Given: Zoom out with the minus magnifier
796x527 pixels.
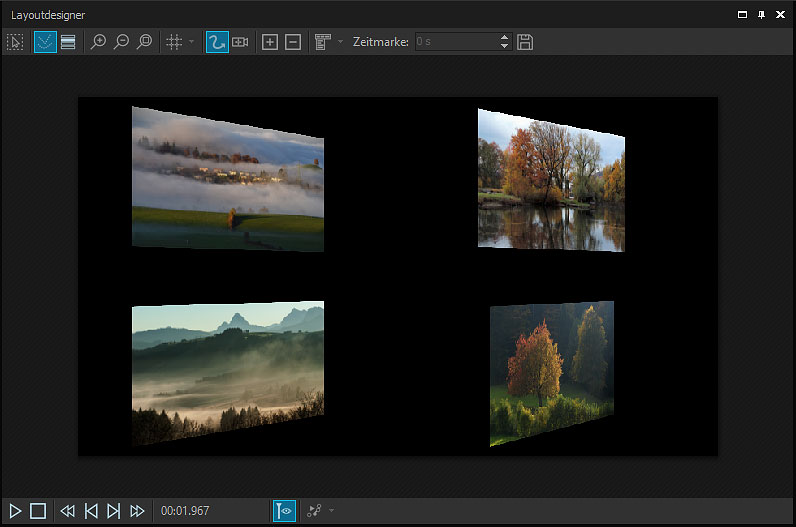Looking at the screenshot, I should (x=121, y=42).
